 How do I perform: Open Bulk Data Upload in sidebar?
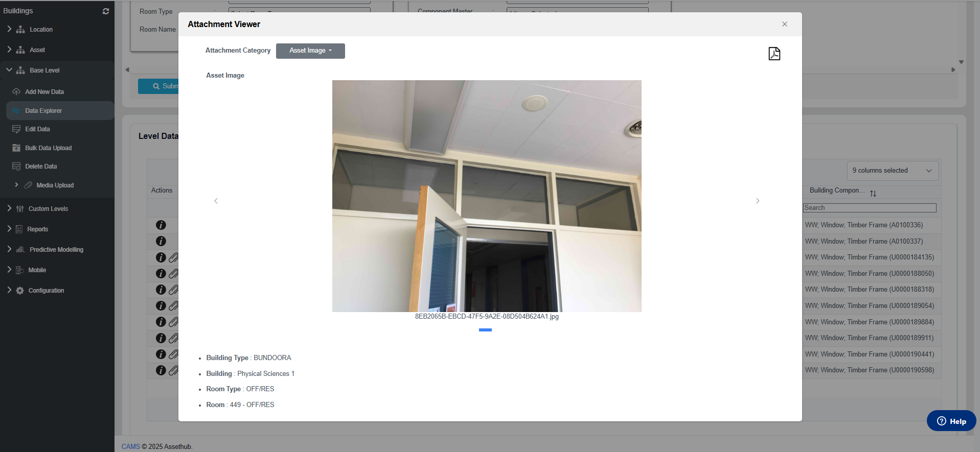click(48, 148)
